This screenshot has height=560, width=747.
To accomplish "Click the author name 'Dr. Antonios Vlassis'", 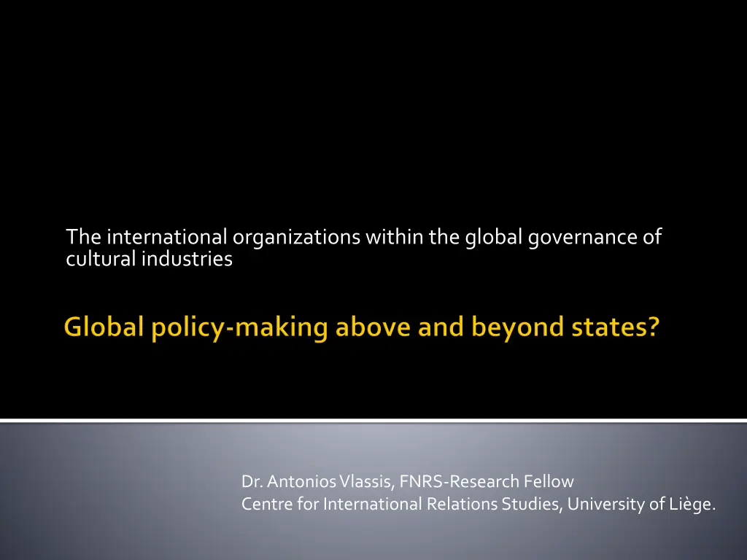I will (317, 482).
